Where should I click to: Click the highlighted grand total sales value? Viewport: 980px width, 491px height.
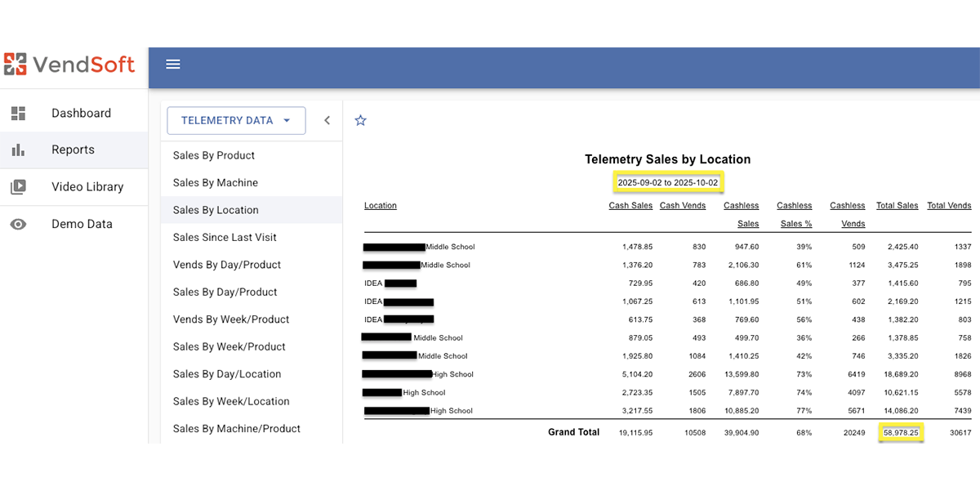pos(901,432)
